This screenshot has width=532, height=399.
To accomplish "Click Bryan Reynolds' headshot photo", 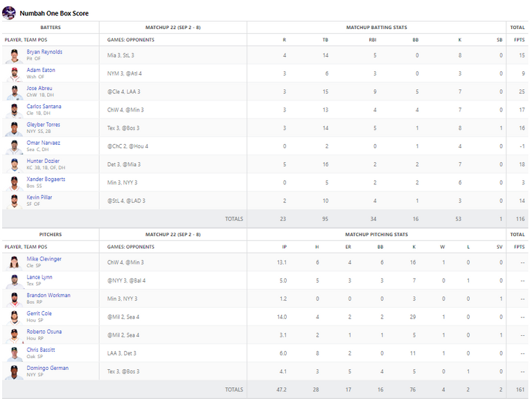I will (x=15, y=56).
